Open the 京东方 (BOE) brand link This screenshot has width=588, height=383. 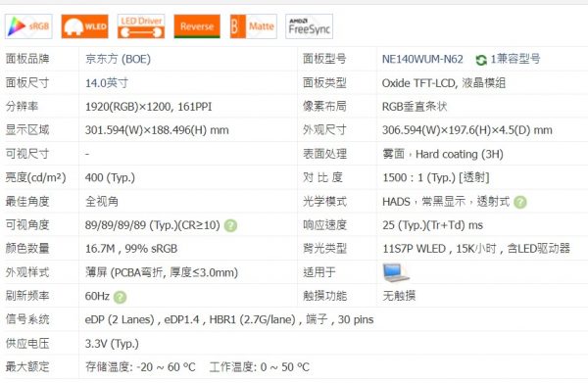(x=119, y=59)
